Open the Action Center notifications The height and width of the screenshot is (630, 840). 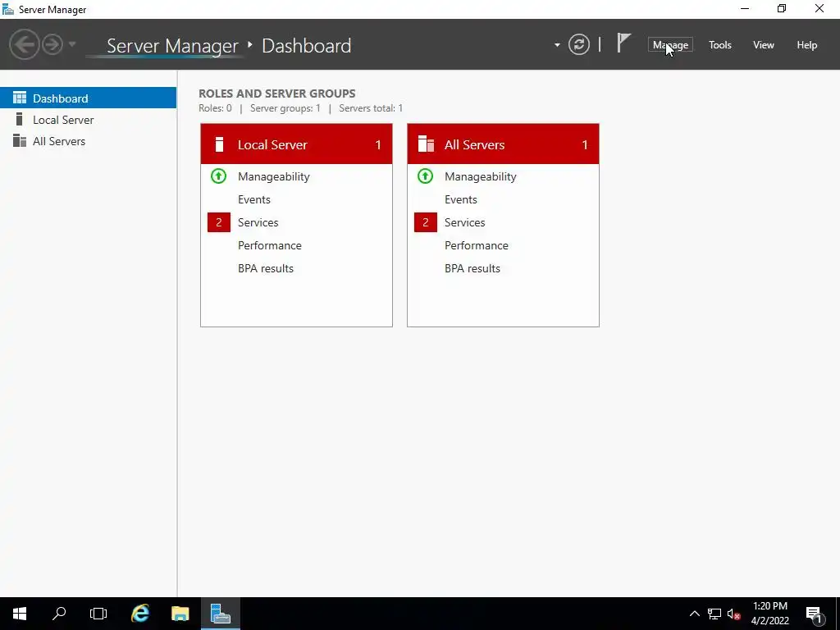point(815,614)
